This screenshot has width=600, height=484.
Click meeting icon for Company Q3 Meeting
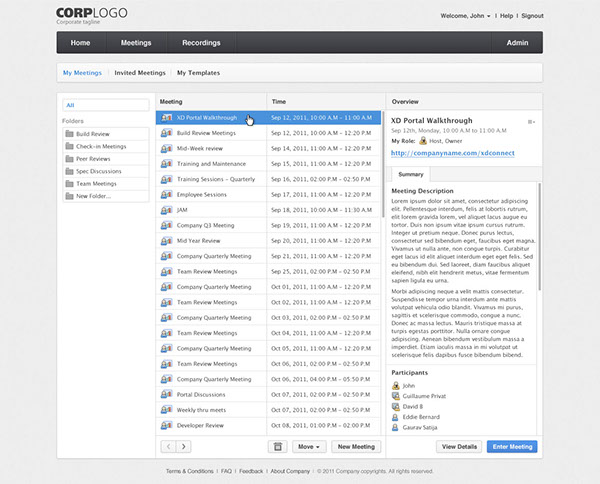click(x=166, y=225)
